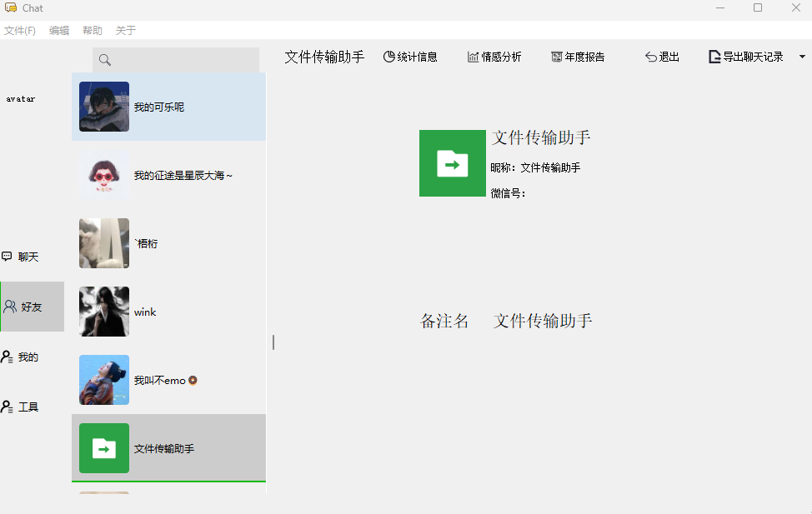Click the back arrow icon of 退出
This screenshot has width=812, height=514.
[651, 57]
